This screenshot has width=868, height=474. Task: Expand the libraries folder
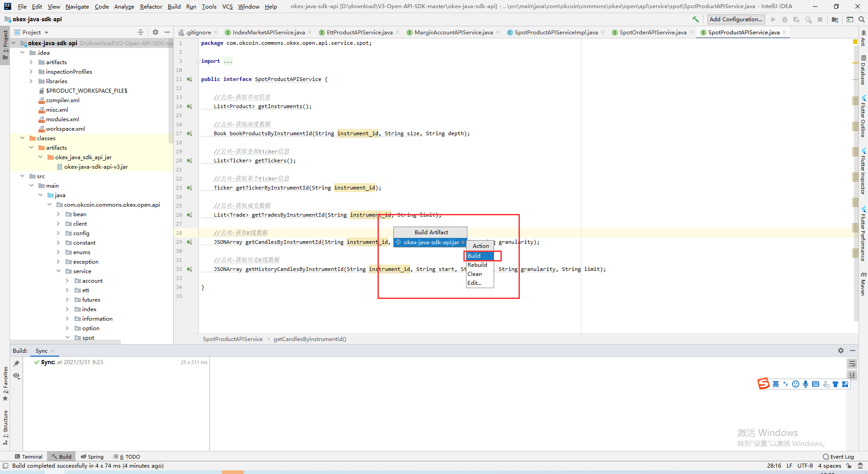point(31,81)
